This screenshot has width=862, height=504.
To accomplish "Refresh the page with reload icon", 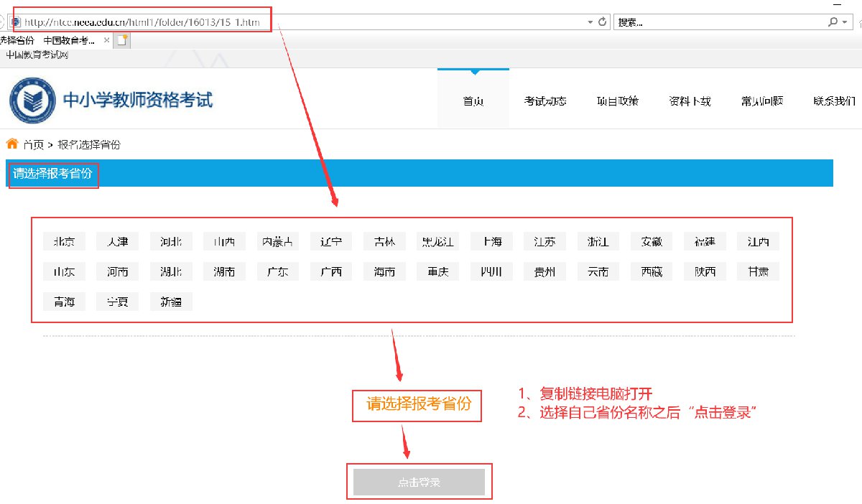I will point(602,22).
